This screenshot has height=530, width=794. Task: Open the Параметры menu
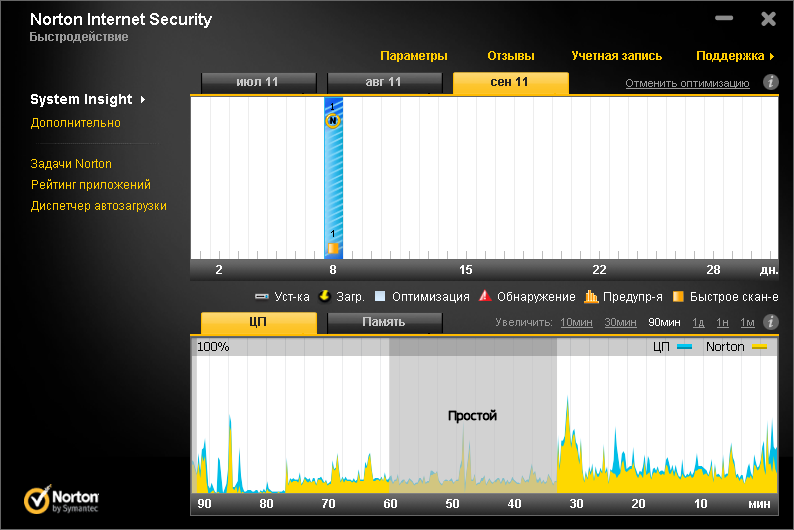click(414, 56)
